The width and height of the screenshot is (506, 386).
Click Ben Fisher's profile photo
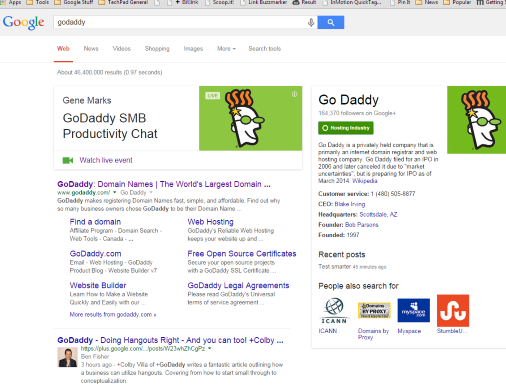click(68, 357)
